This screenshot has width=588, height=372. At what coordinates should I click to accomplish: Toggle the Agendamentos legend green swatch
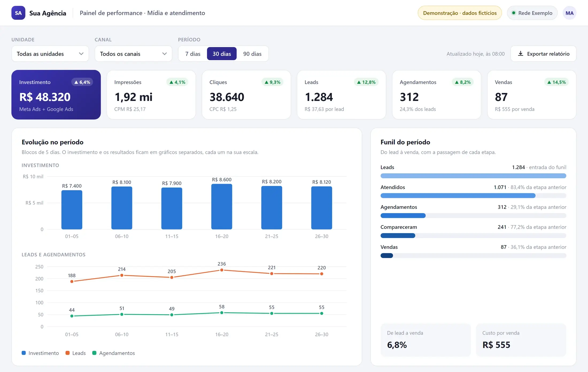pyautogui.click(x=94, y=353)
